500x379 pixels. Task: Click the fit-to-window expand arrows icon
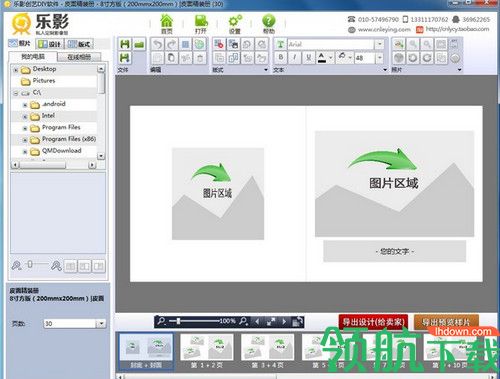coord(271,321)
